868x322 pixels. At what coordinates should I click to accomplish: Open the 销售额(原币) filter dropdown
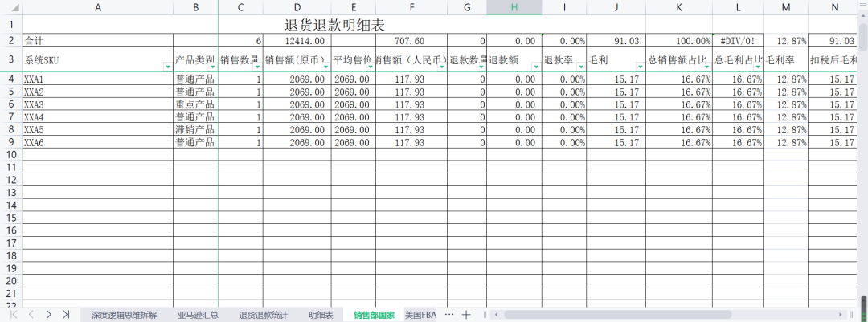pos(325,67)
